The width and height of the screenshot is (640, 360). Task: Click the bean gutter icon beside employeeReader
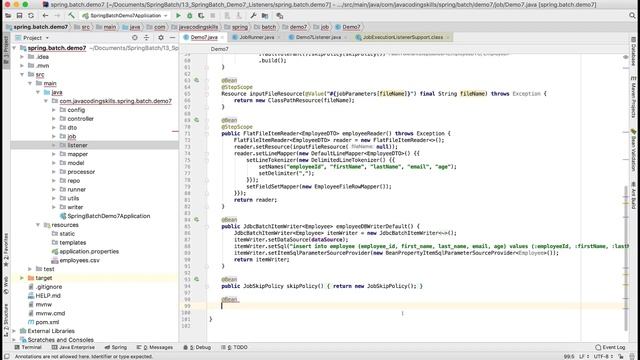pos(196,120)
